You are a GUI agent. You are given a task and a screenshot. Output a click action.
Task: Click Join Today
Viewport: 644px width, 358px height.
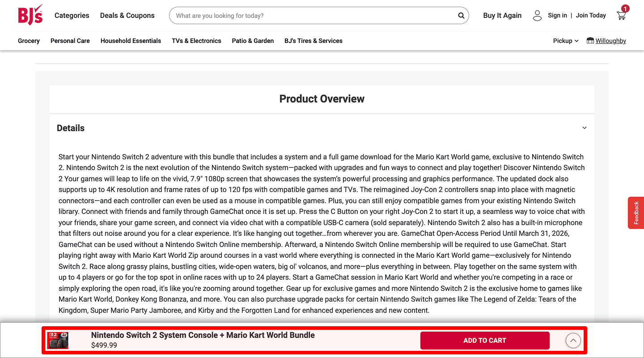click(x=591, y=15)
